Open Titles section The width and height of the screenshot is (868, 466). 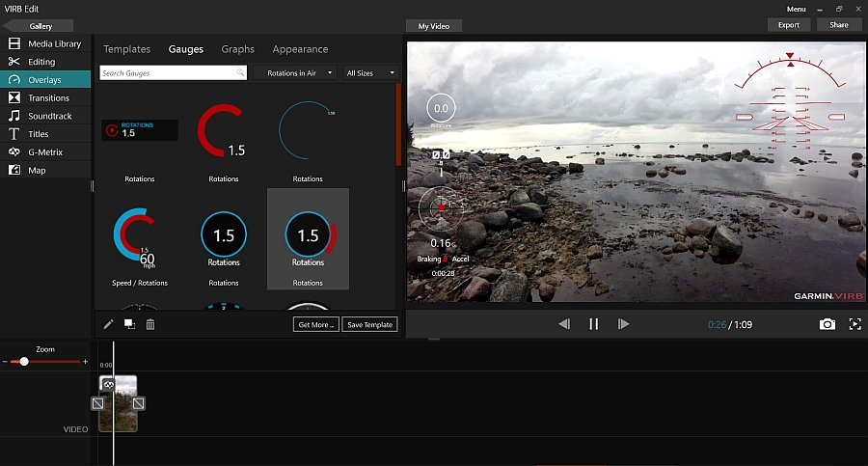(x=45, y=134)
